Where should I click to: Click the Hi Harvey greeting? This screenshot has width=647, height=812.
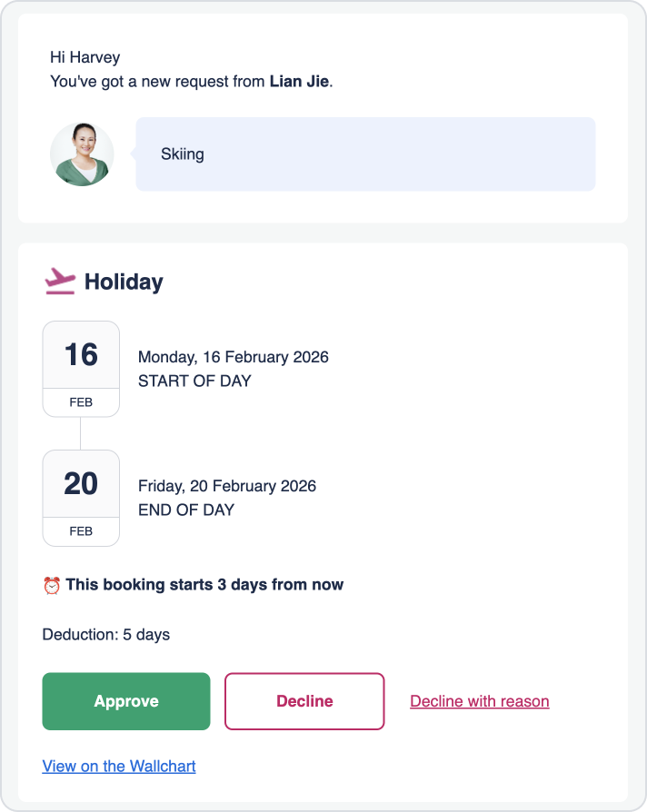(85, 58)
